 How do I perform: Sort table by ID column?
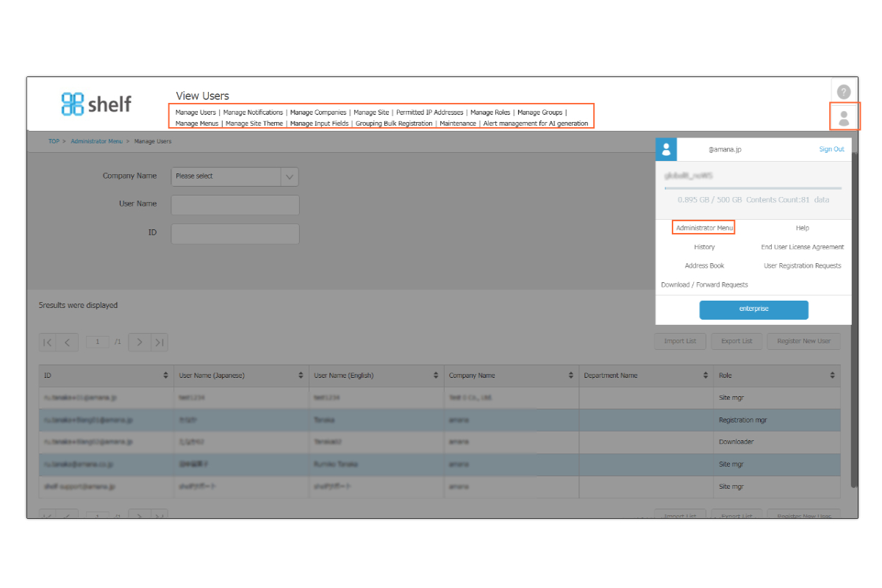[165, 376]
